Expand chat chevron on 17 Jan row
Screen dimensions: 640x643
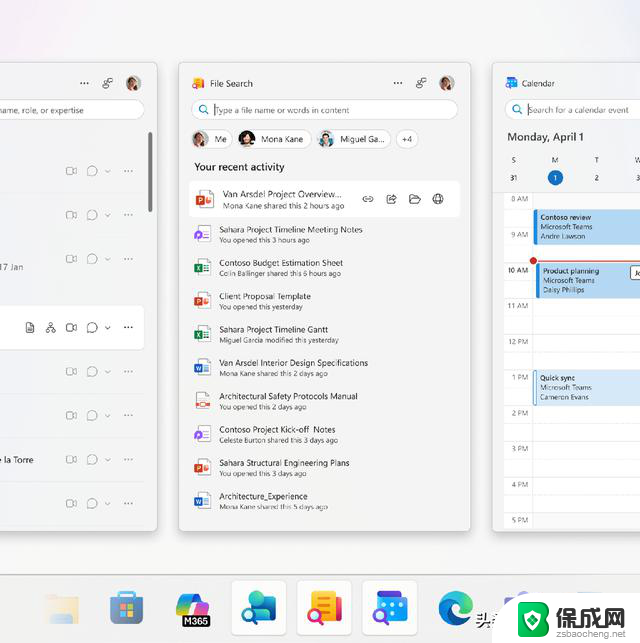pyautogui.click(x=108, y=259)
